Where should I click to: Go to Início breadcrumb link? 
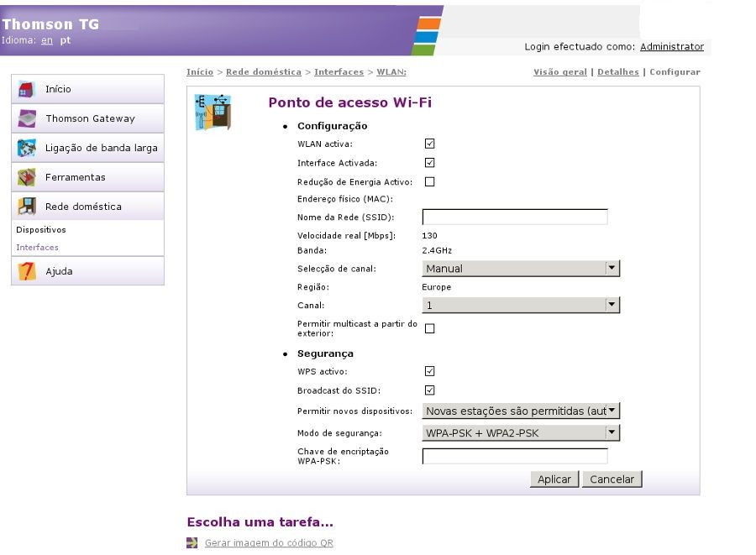click(200, 71)
